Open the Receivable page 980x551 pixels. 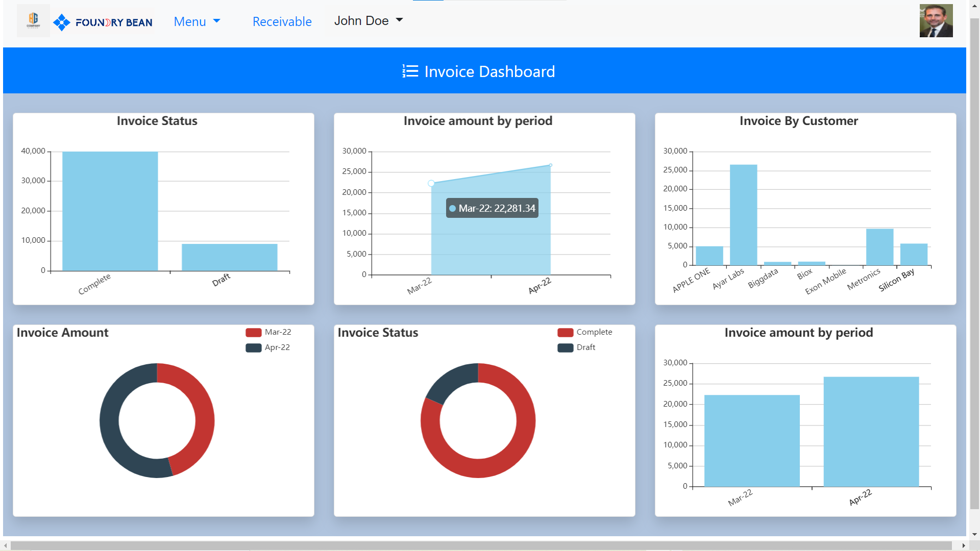pyautogui.click(x=282, y=21)
